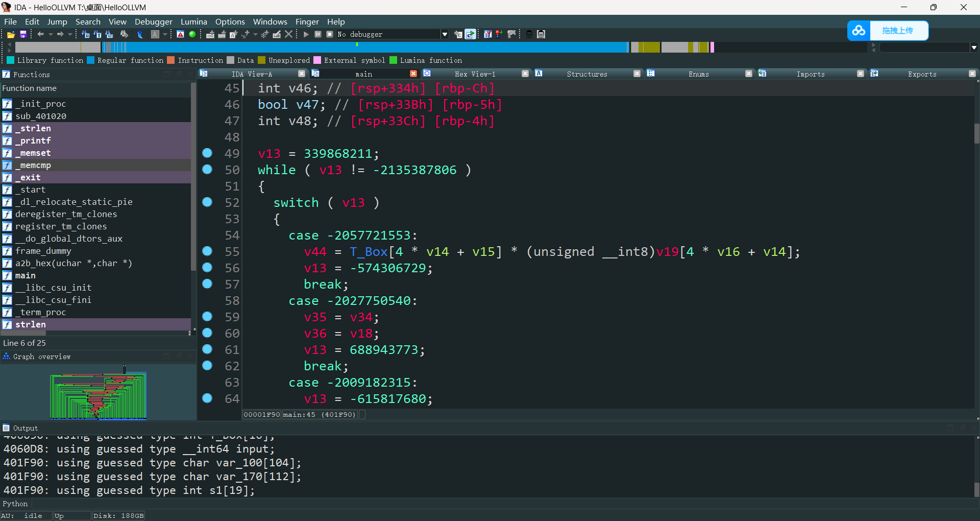Open the navigator band options dropdown

974,48
